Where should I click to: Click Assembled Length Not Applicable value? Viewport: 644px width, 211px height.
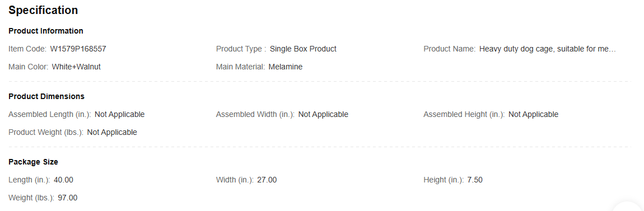coord(119,115)
